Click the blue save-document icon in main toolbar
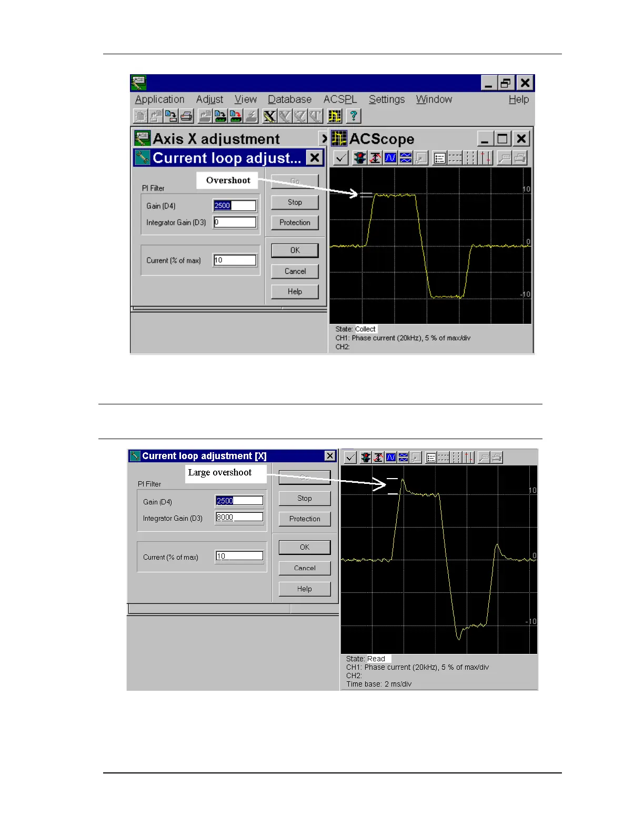The width and height of the screenshot is (644, 834). point(172,116)
